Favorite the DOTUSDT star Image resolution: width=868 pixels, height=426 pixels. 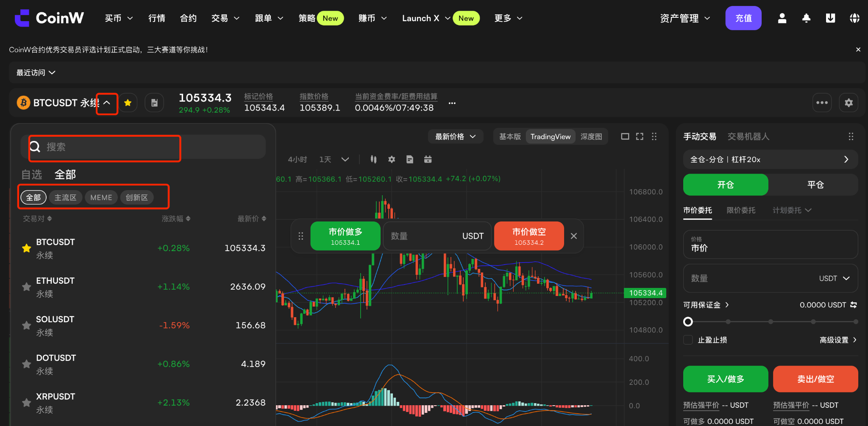(x=26, y=364)
